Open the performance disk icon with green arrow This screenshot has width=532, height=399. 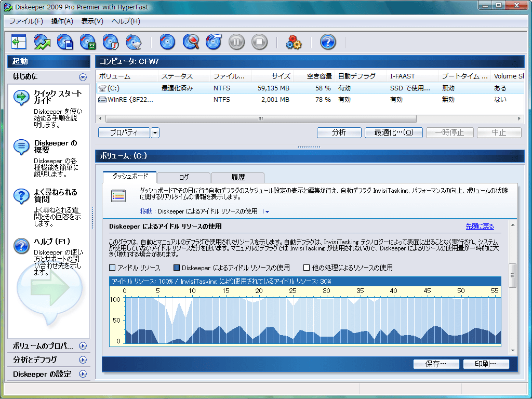click(42, 42)
